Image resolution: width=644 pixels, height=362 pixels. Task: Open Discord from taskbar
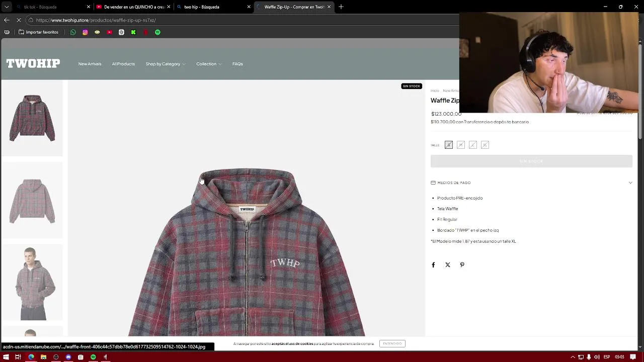click(68, 357)
